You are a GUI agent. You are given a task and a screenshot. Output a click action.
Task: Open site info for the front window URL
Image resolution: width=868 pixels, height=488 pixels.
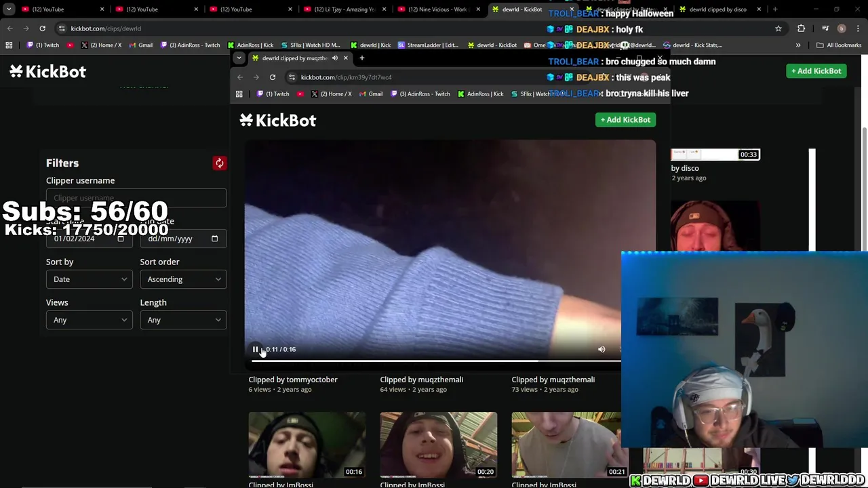pyautogui.click(x=292, y=77)
